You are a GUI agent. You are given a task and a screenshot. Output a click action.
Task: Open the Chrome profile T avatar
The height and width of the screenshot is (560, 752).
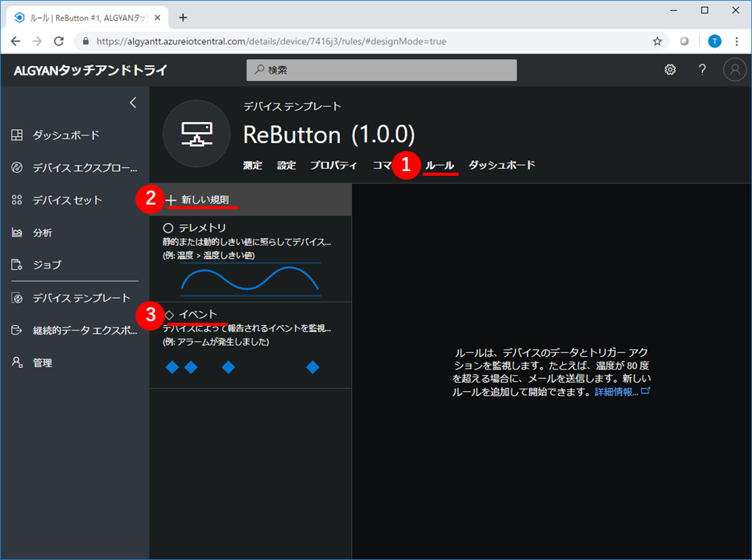714,41
